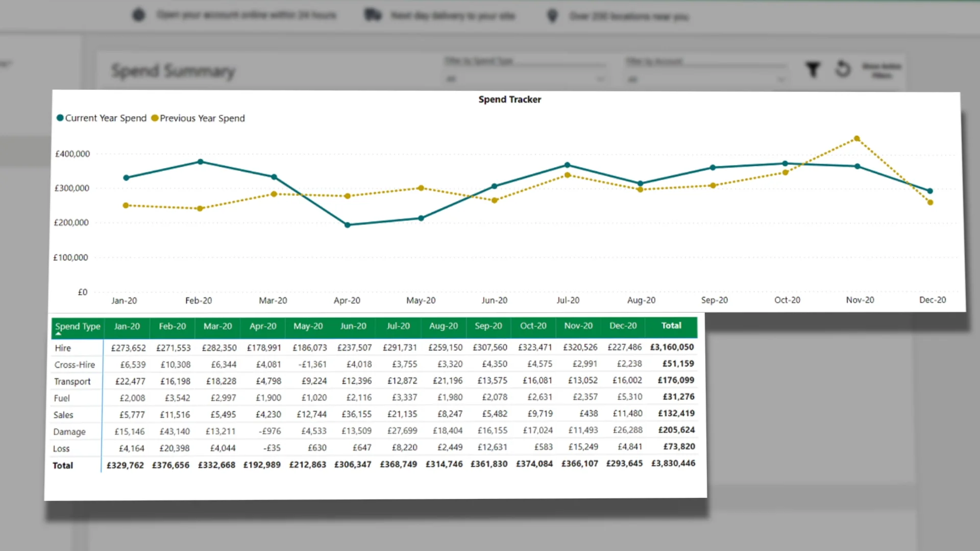Click the Previous Year Spend legend marker
980x551 pixels.
[155, 118]
